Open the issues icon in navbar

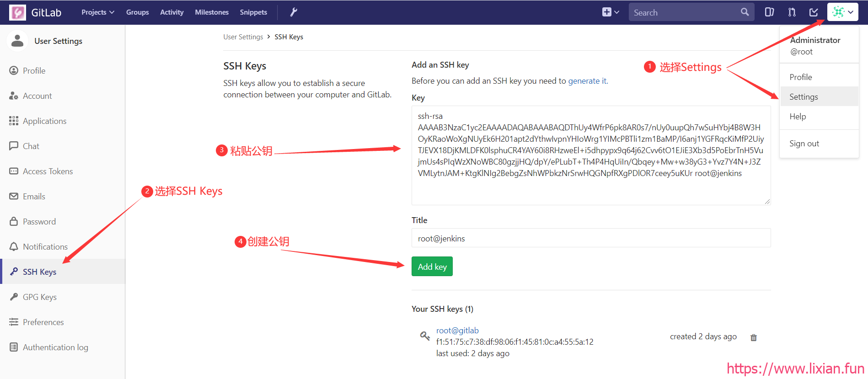click(770, 12)
